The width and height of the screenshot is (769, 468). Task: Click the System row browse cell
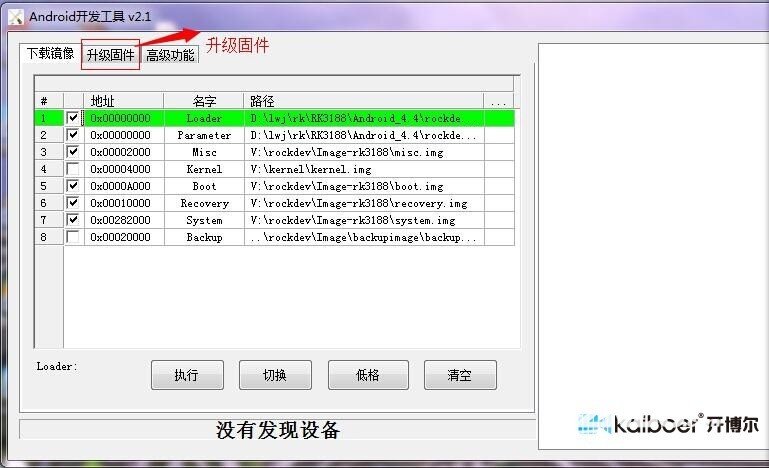pos(499,220)
